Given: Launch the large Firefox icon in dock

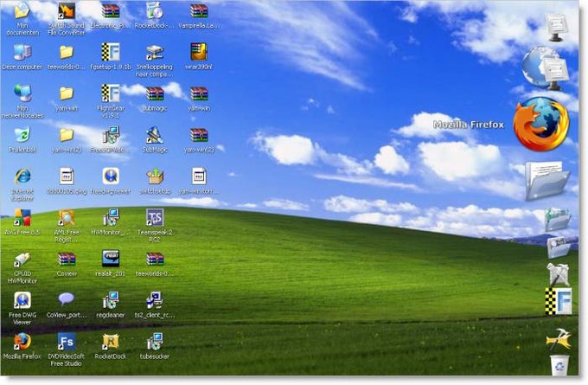Looking at the screenshot, I should (541, 125).
